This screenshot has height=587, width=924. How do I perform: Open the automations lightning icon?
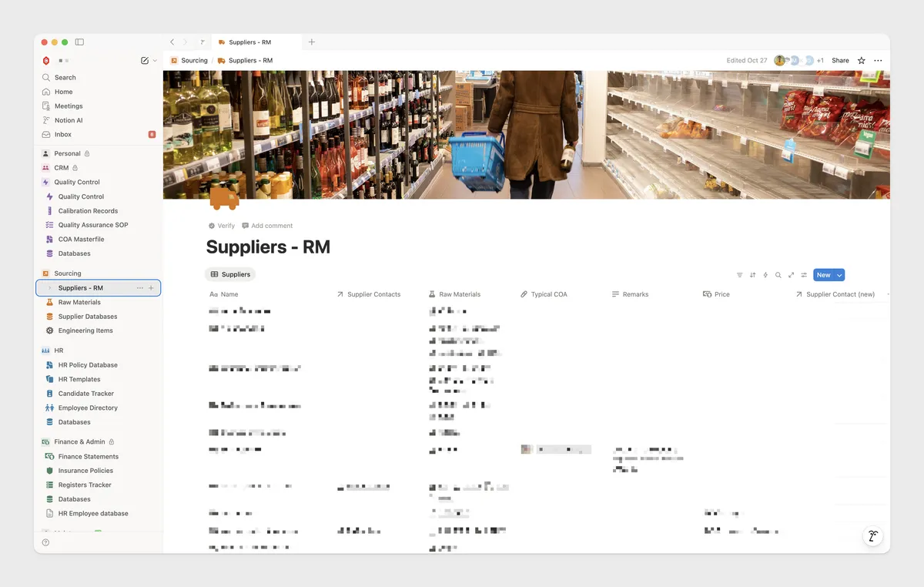(765, 275)
